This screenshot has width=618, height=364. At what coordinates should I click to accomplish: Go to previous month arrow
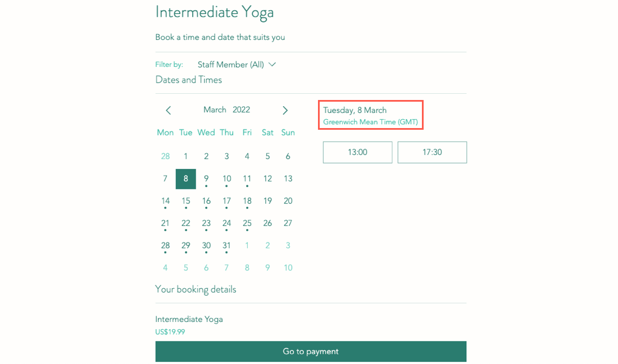(x=168, y=110)
